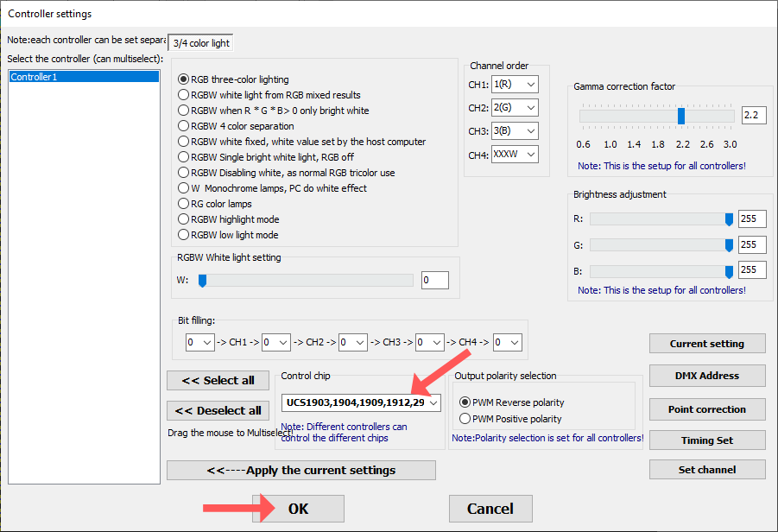Open the CH1 channel order dropdown

pyautogui.click(x=514, y=84)
